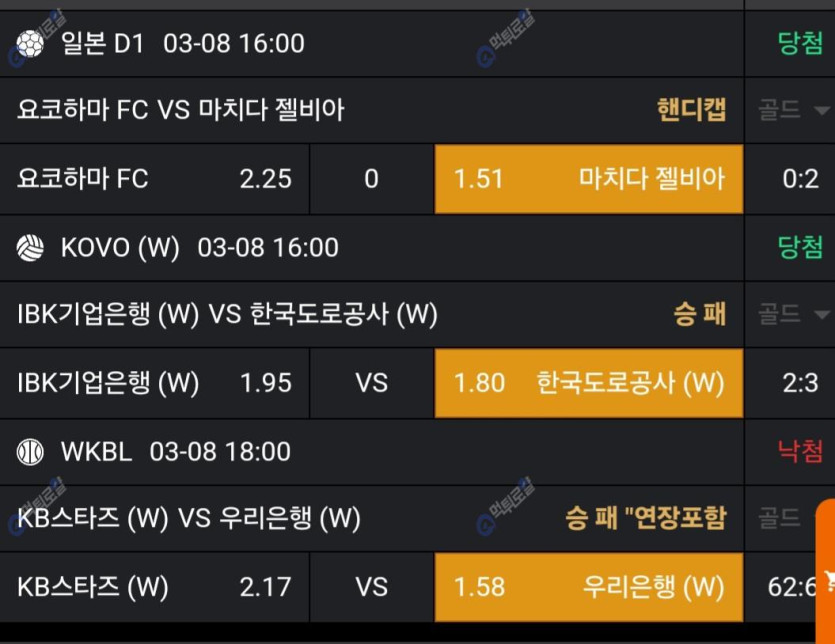Click the 승 패 label in KOVO match
Screen dimensions: 835x644
[x=699, y=315]
